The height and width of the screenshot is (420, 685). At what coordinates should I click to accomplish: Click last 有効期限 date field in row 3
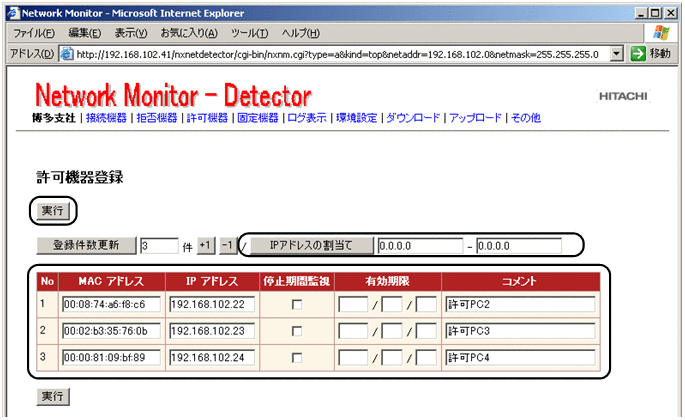point(426,358)
